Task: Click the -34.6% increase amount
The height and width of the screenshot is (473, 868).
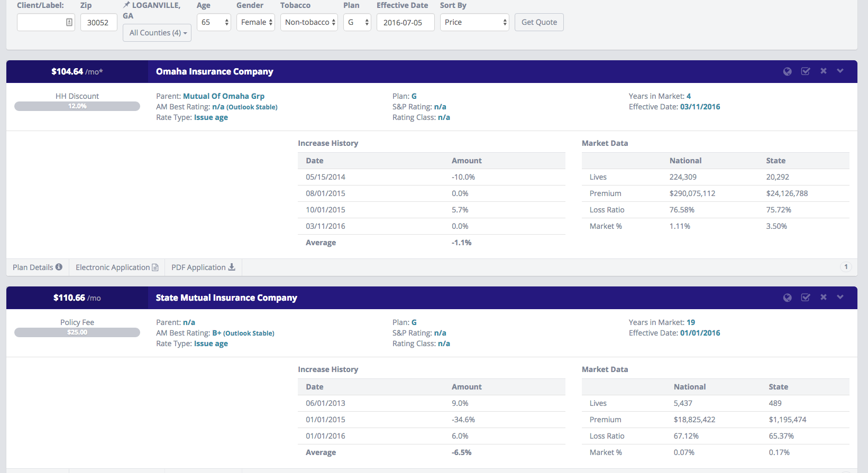Action: [463, 420]
